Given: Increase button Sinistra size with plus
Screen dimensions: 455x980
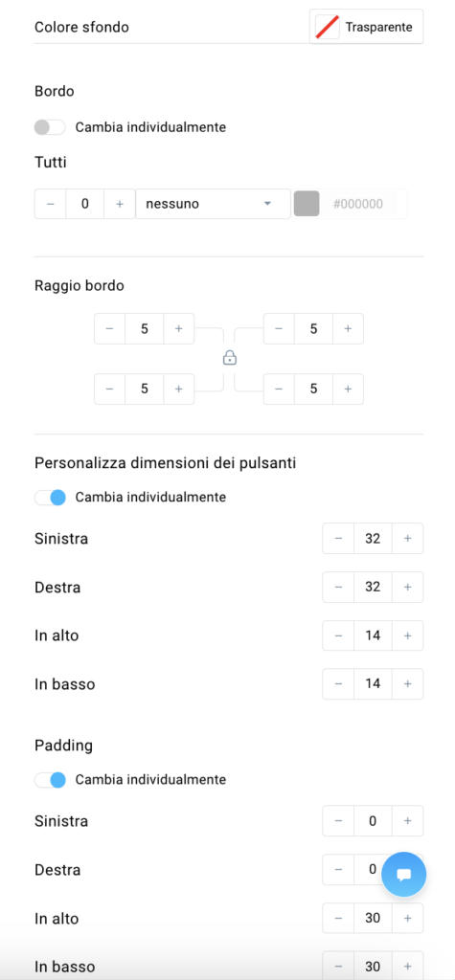Looking at the screenshot, I should point(407,538).
